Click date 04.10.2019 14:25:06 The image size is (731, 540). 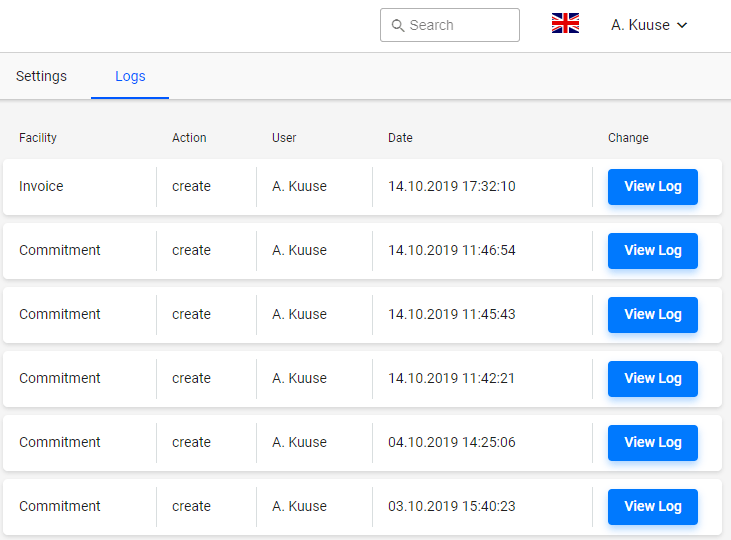click(452, 442)
